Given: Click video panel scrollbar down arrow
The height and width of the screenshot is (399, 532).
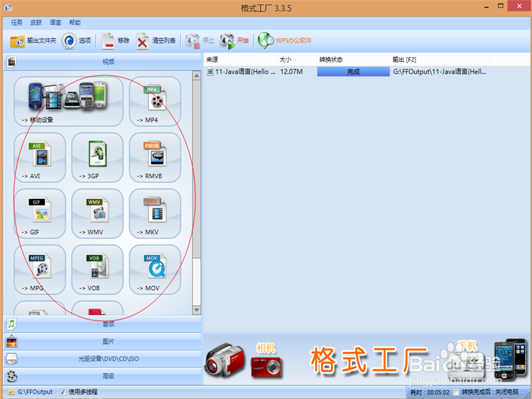Looking at the screenshot, I should 196,310.
